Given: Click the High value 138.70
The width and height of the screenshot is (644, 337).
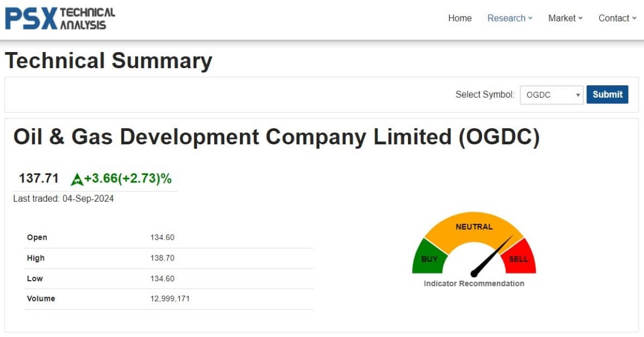Looking at the screenshot, I should [162, 258].
